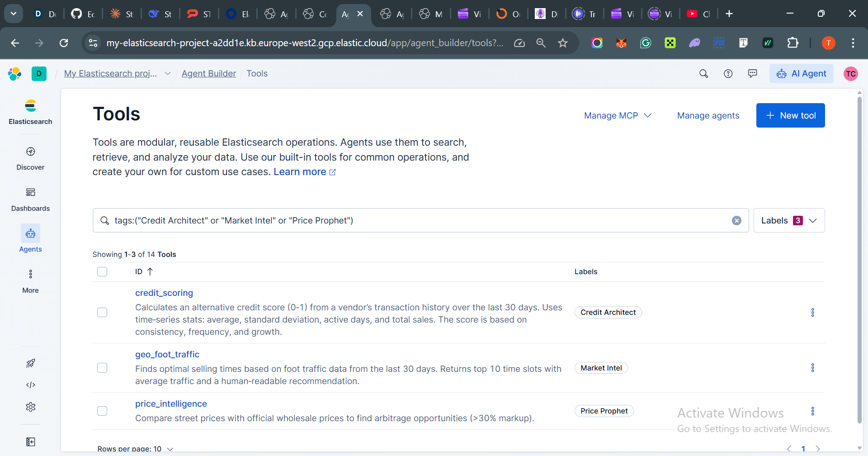The height and width of the screenshot is (456, 868).
Task: Check the credit_scoring row checkbox
Action: pyautogui.click(x=102, y=313)
